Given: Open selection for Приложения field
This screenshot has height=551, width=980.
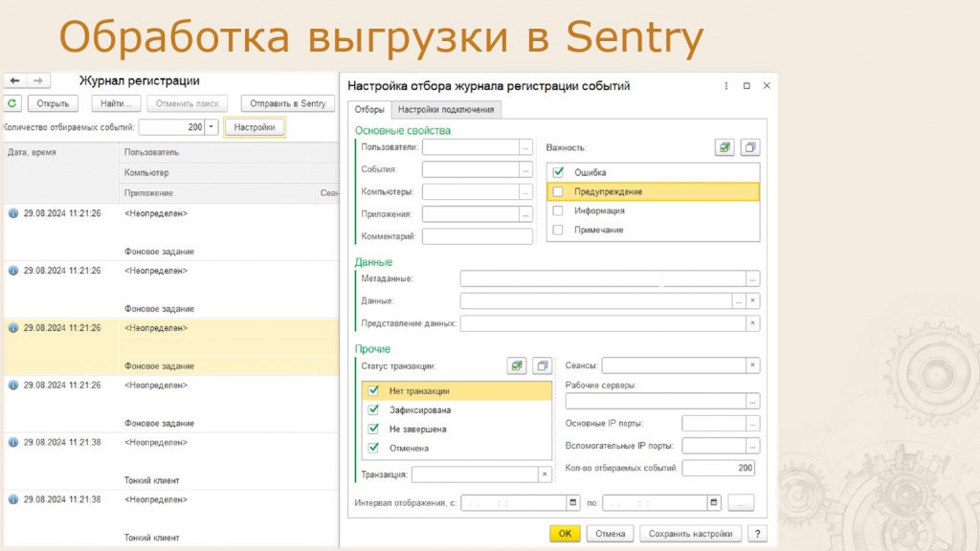Looking at the screenshot, I should [x=525, y=213].
